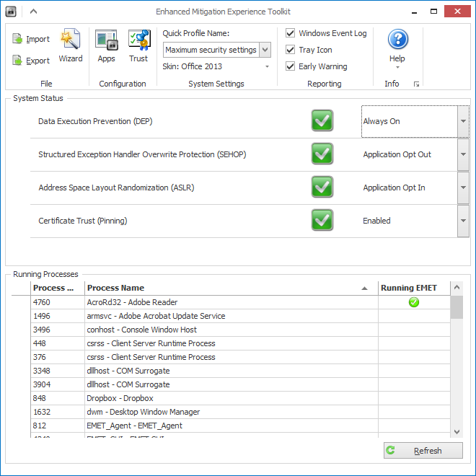Image resolution: width=476 pixels, height=476 pixels.
Task: Toggle the Early Warning checkbox
Action: (x=291, y=66)
